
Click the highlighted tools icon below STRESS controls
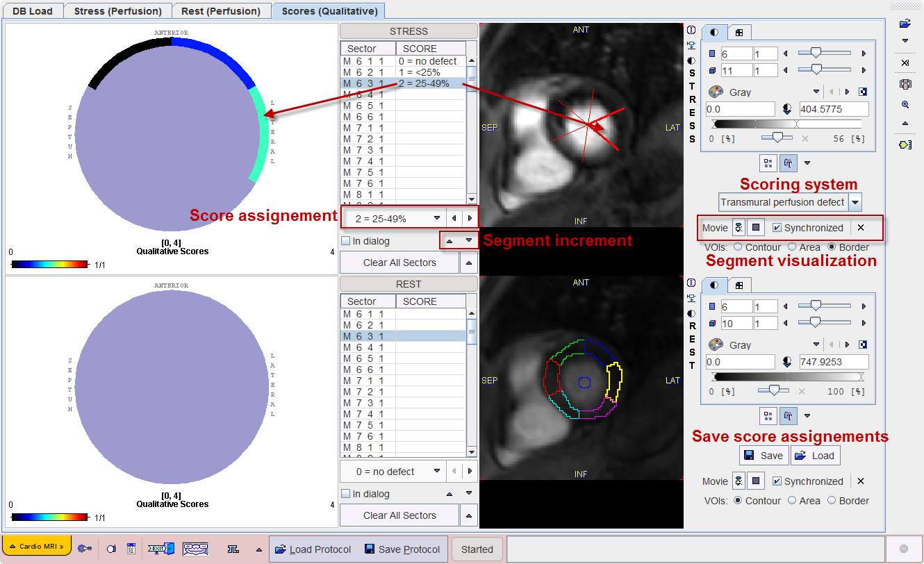[x=789, y=163]
